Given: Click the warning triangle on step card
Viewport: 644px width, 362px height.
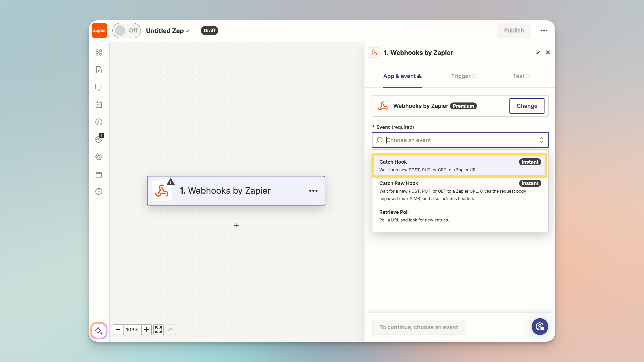Looking at the screenshot, I should pos(171,182).
